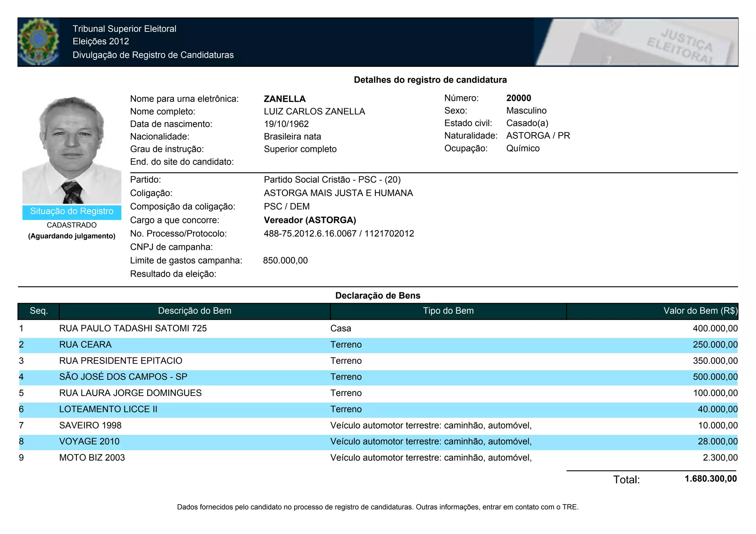The image size is (756, 534).
Task: Click the Brazilian coat of arms emblem
Action: pyautogui.click(x=38, y=42)
